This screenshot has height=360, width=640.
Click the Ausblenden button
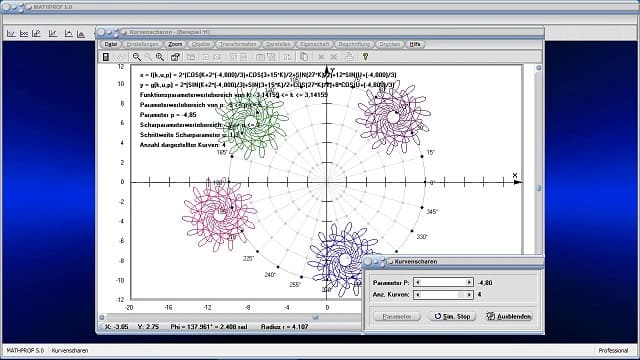509,316
